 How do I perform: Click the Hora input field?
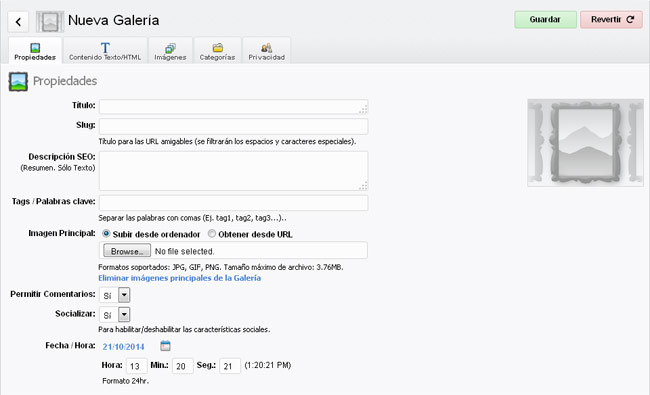click(x=136, y=366)
